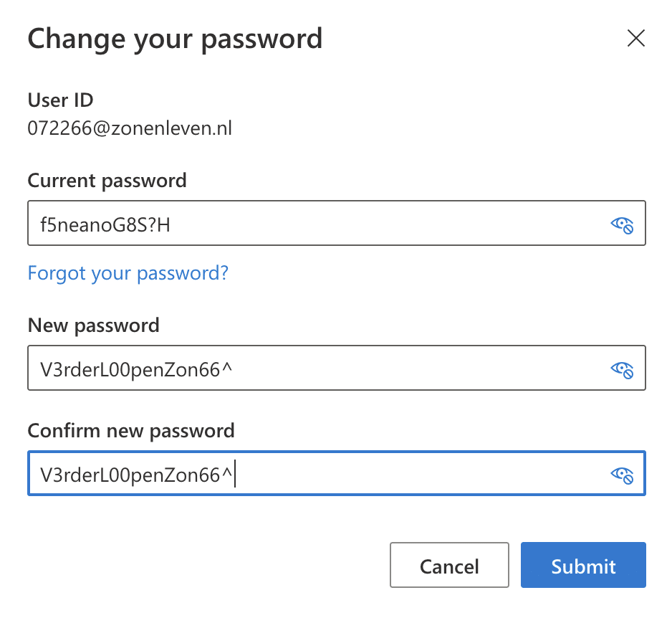Toggle visibility of the New password field

coord(622,370)
